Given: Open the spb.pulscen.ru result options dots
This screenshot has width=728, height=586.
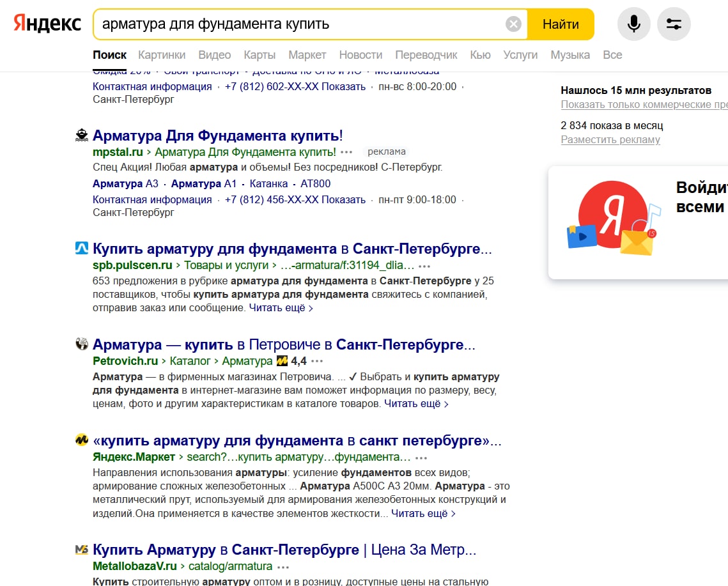Looking at the screenshot, I should coord(424,266).
